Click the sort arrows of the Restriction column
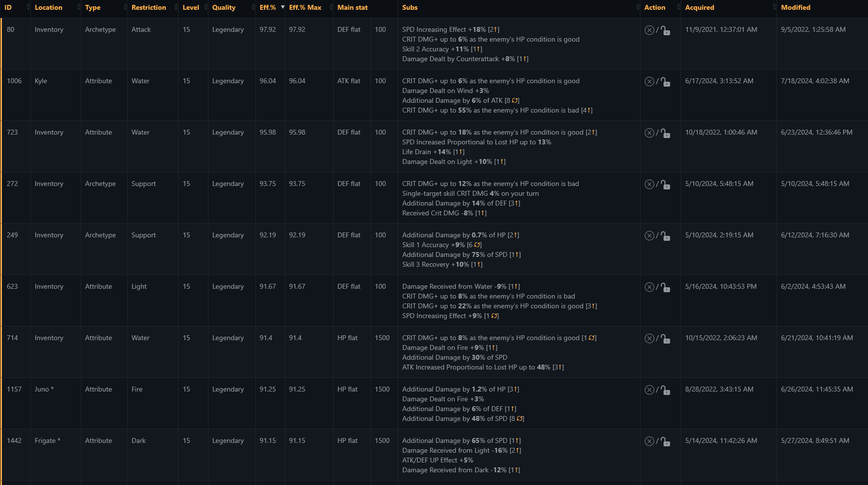 click(x=176, y=7)
